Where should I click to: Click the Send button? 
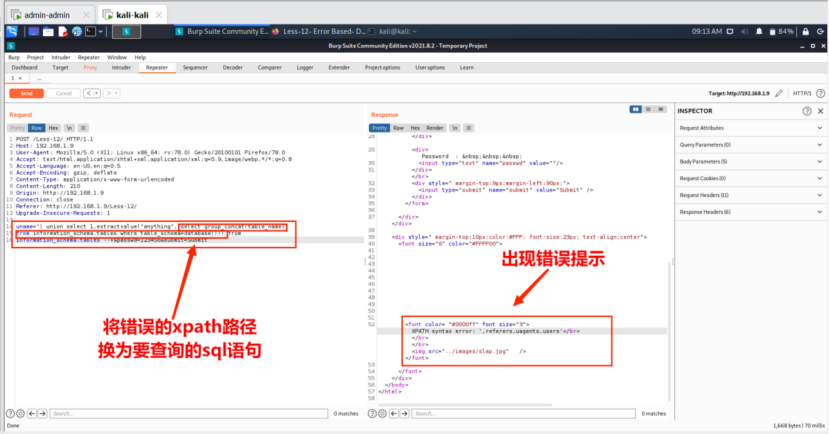pyautogui.click(x=26, y=94)
